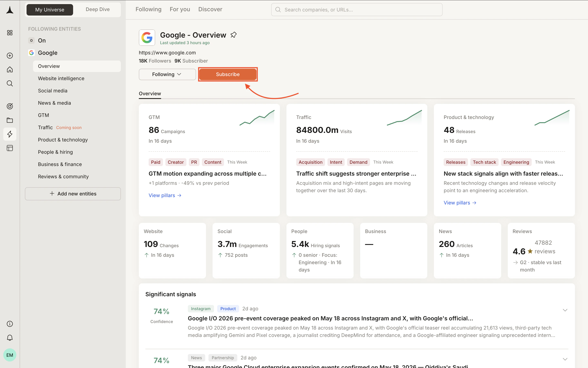The height and width of the screenshot is (368, 588).
Task: Focus the Search companies or URLs field
Action: coord(357,10)
